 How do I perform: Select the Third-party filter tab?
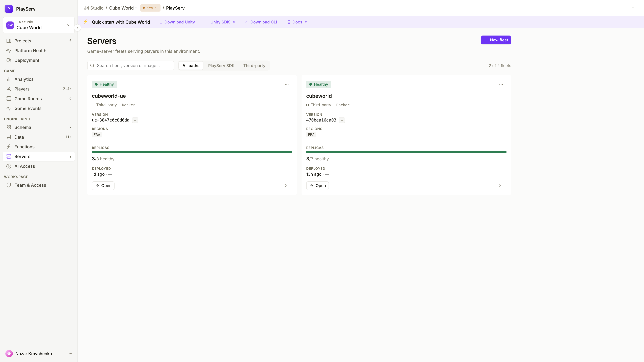254,66
